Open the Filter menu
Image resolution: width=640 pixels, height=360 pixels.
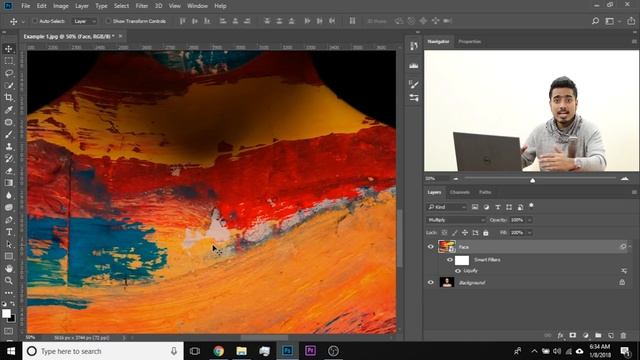click(x=142, y=6)
